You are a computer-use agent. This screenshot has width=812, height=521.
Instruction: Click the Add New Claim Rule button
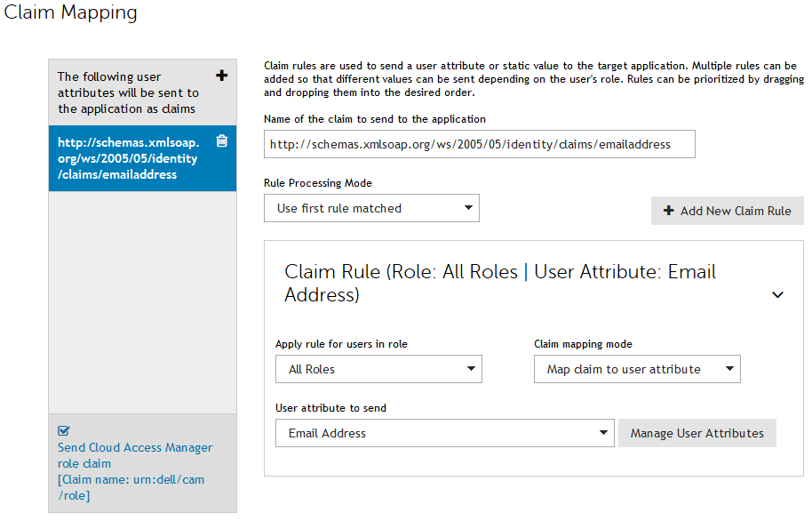tap(727, 211)
